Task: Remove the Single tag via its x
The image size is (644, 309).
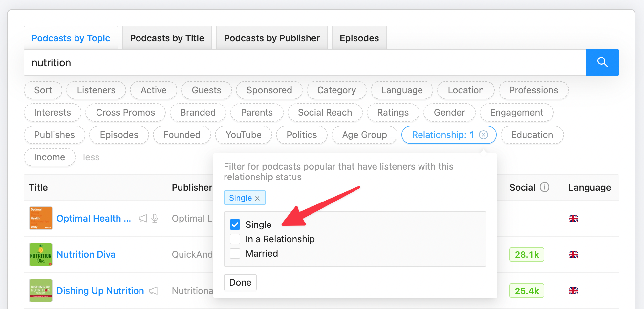Action: [257, 198]
